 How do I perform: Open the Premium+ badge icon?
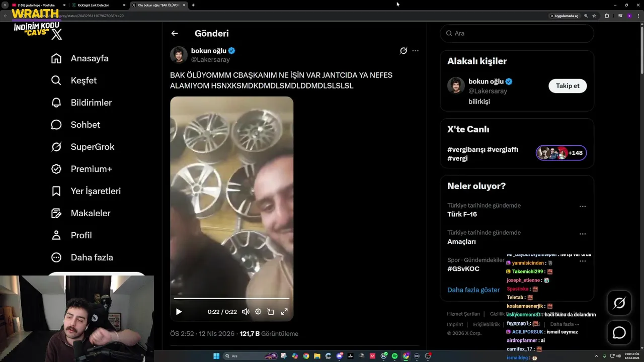(56, 169)
